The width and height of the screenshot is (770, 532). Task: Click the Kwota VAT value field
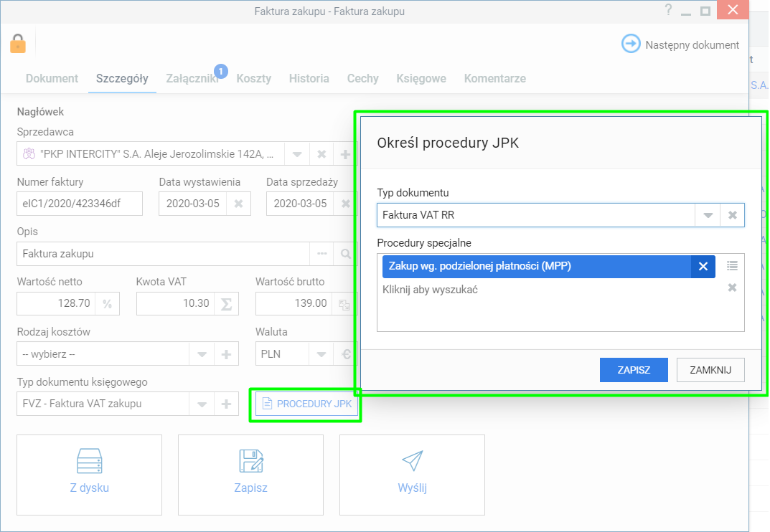point(176,304)
